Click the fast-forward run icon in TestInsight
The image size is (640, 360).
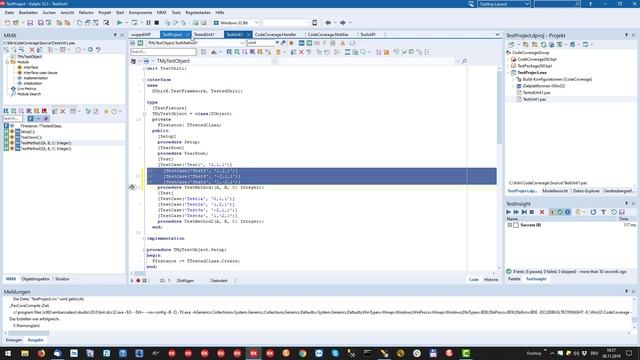pyautogui.click(x=516, y=212)
